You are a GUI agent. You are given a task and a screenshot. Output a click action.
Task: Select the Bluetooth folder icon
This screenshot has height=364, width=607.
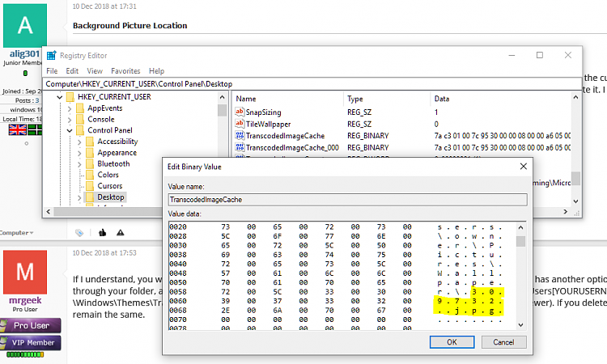[90, 163]
